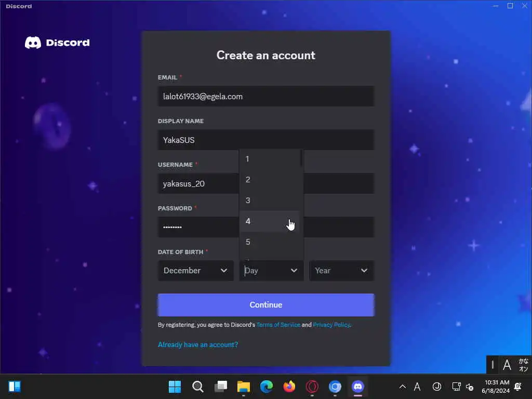Select day 2 from the dropdown list
Image resolution: width=532 pixels, height=399 pixels.
(x=270, y=179)
